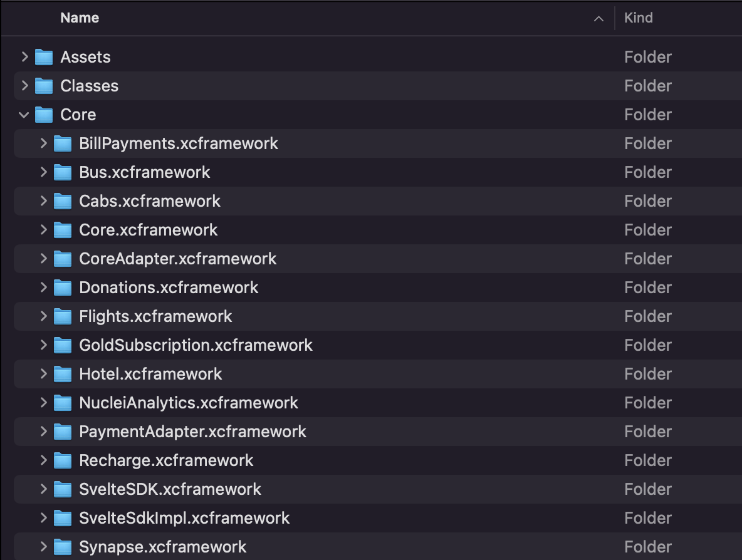The width and height of the screenshot is (742, 560).
Task: Click the Recharge.xcframework folder icon
Action: pyautogui.click(x=63, y=460)
